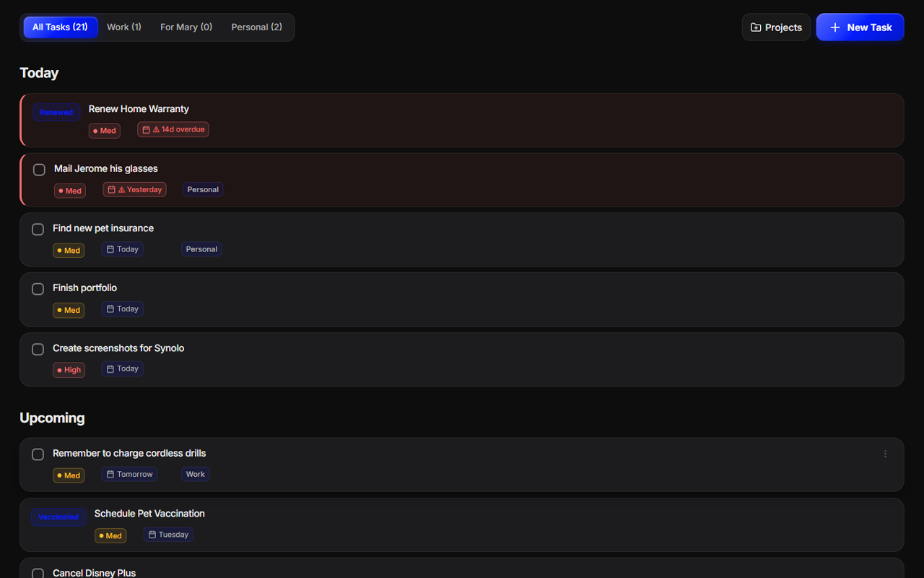
Task: Click the Tomorrow date badge
Action: (x=129, y=475)
